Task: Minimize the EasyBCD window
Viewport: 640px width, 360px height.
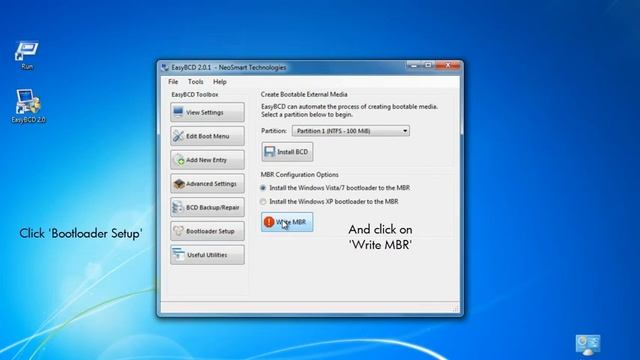Action: tap(413, 65)
